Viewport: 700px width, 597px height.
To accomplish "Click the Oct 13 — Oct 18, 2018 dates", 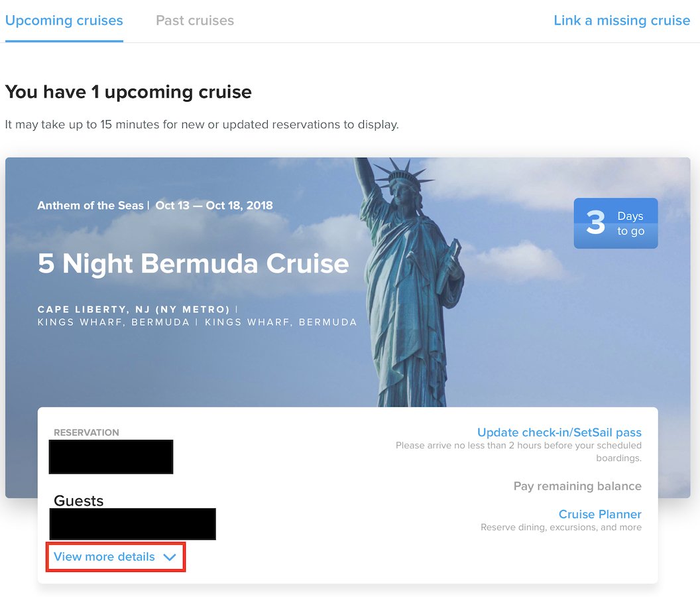I will click(x=214, y=206).
